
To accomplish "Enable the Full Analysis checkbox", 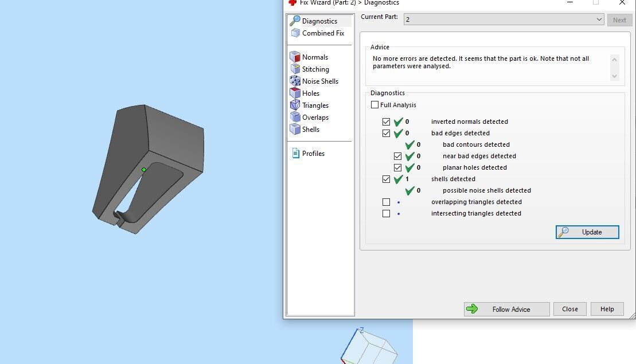I will point(375,104).
